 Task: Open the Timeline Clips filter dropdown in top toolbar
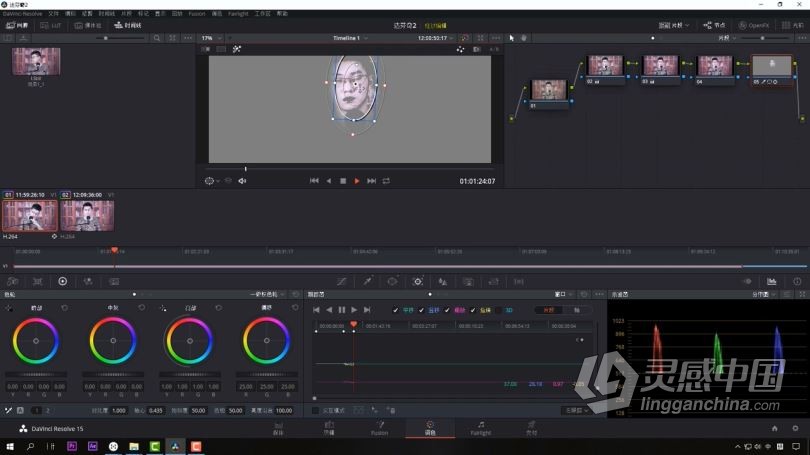click(674, 25)
